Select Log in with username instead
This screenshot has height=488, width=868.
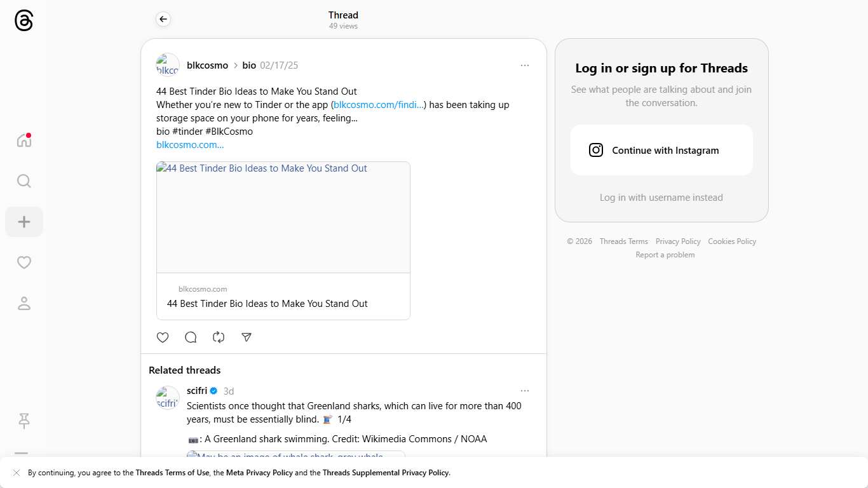[661, 198]
